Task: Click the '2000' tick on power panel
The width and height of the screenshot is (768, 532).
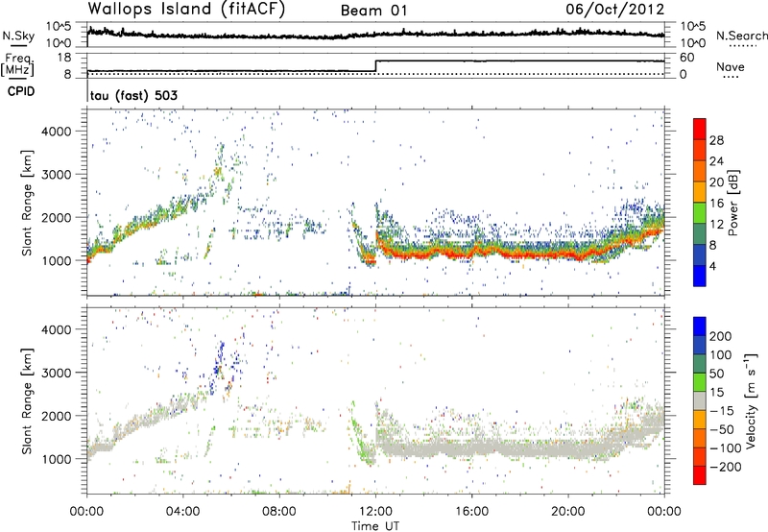Action: coord(57,217)
